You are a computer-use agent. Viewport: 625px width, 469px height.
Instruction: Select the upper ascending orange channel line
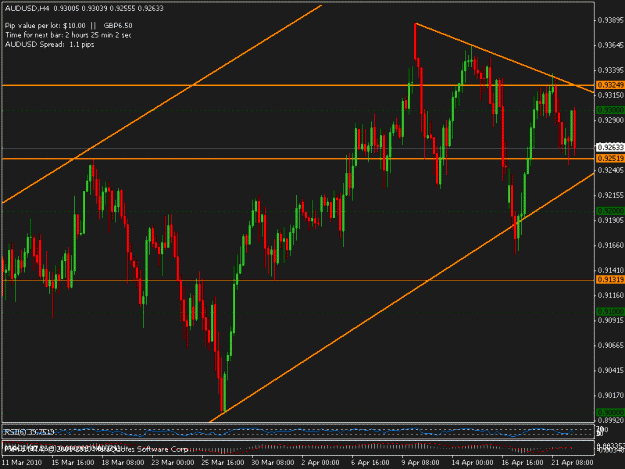click(x=162, y=104)
